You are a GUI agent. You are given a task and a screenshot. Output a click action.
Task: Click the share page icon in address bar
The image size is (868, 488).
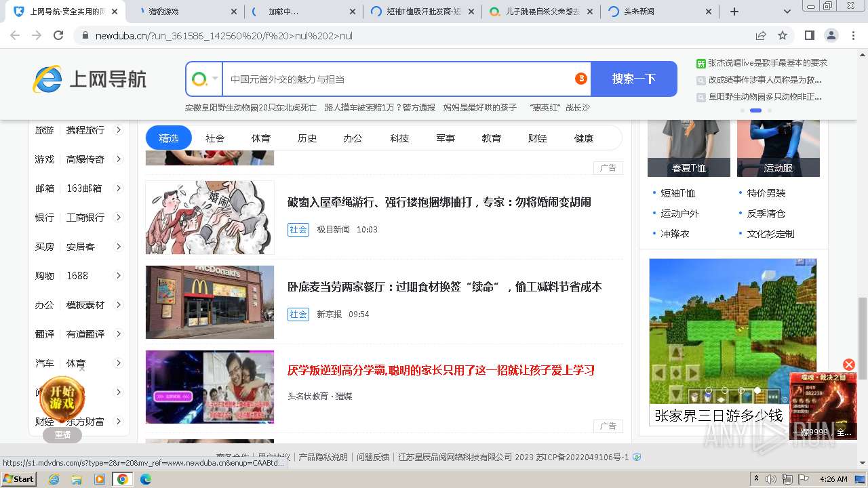761,35
